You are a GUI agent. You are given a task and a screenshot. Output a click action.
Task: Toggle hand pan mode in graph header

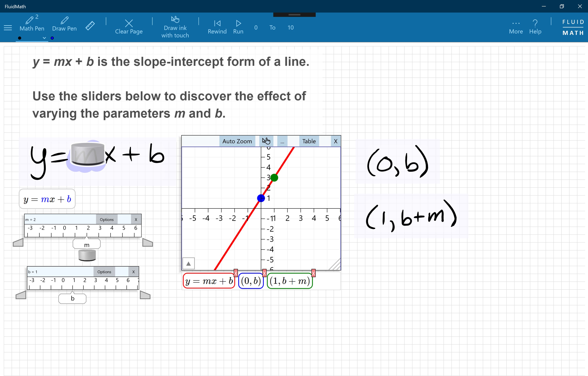tap(266, 141)
